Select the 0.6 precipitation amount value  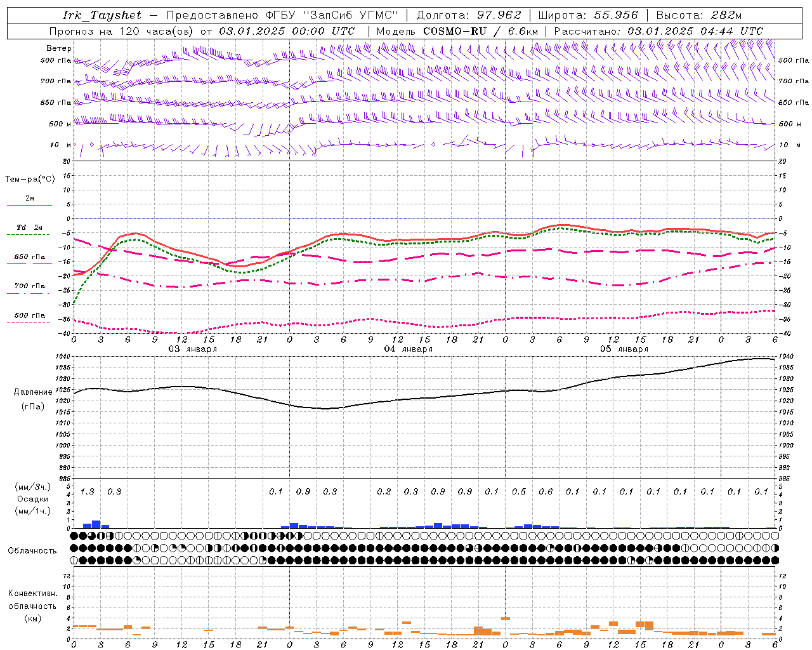(x=546, y=491)
